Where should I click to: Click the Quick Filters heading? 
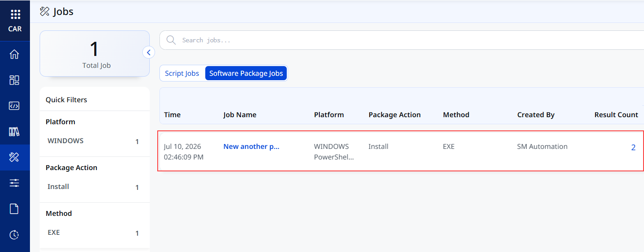coord(67,100)
